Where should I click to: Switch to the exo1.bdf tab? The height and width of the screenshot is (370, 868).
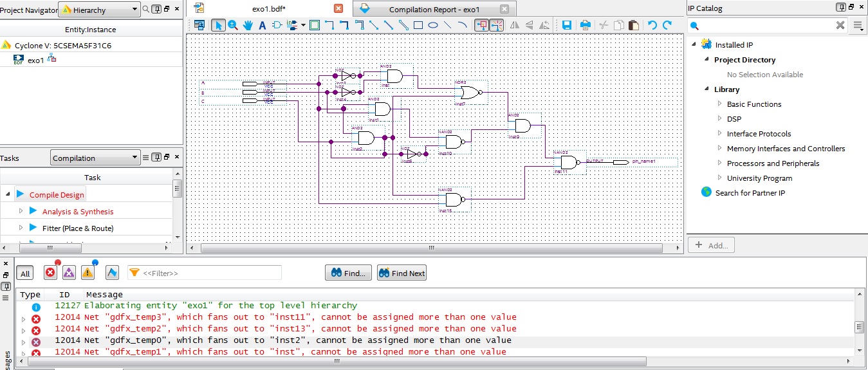[x=268, y=9]
